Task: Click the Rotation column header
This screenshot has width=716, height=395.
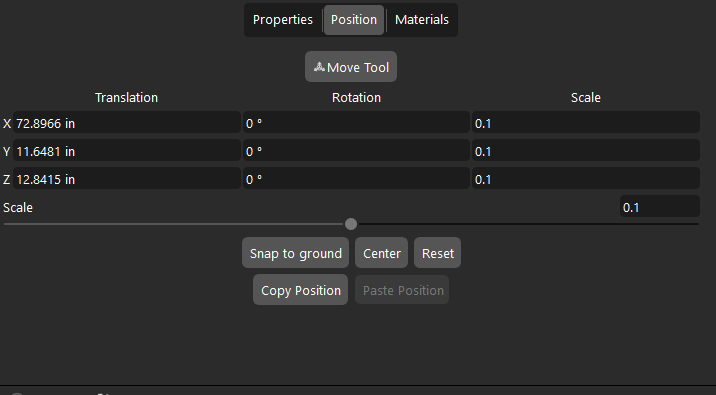Action: click(x=356, y=97)
